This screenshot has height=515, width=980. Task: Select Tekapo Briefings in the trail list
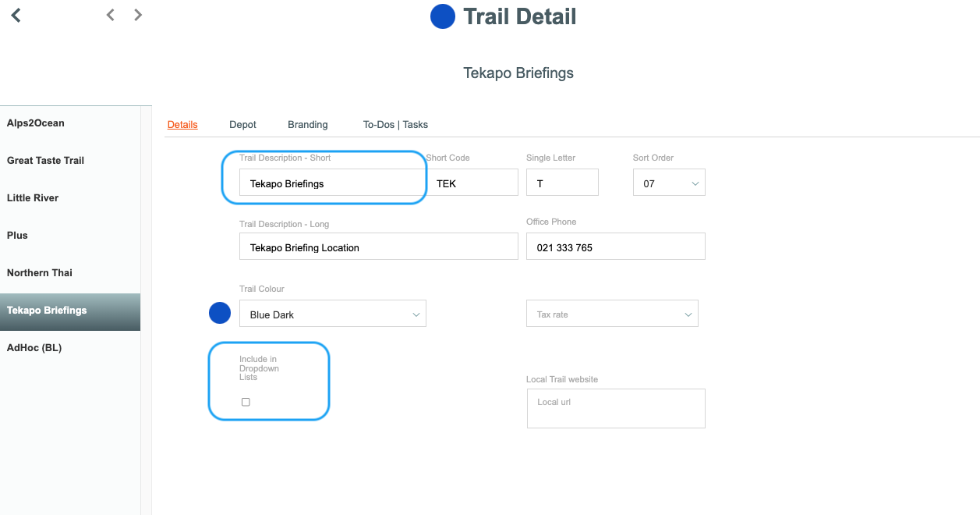click(70, 311)
